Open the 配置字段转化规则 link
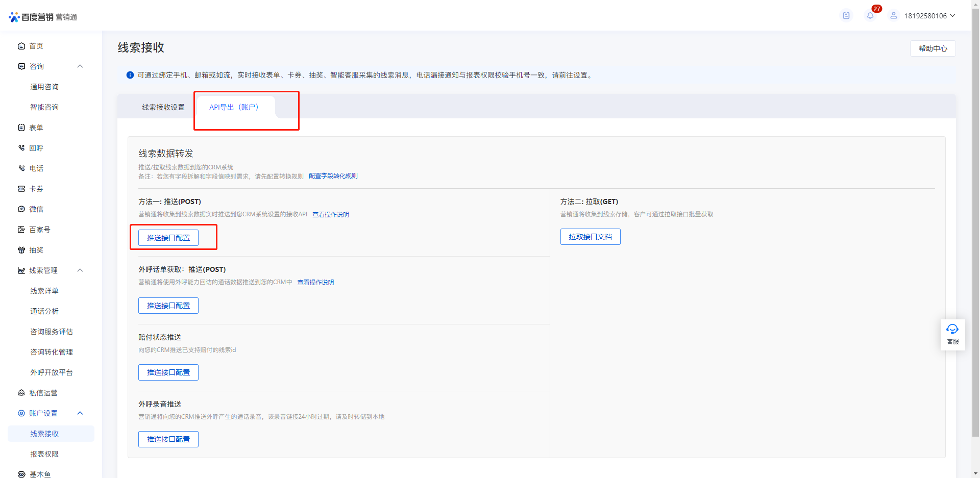This screenshot has height=478, width=980. pos(332,176)
